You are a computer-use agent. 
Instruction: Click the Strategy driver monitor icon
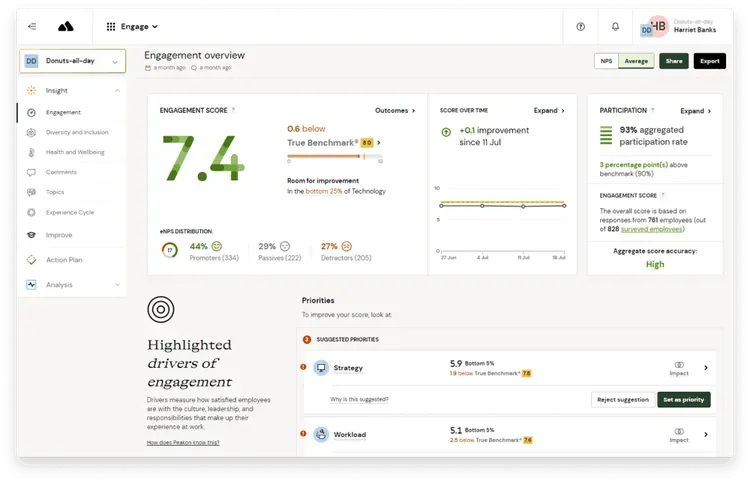321,368
